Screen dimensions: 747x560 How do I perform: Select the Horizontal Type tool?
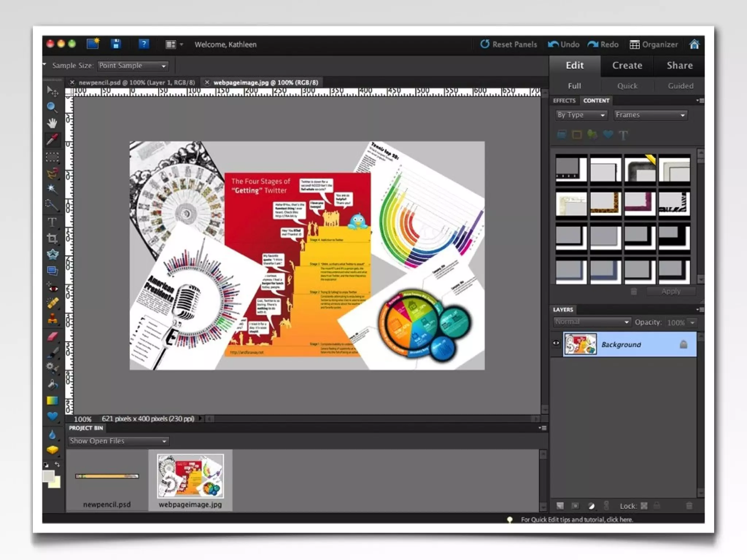coord(52,222)
